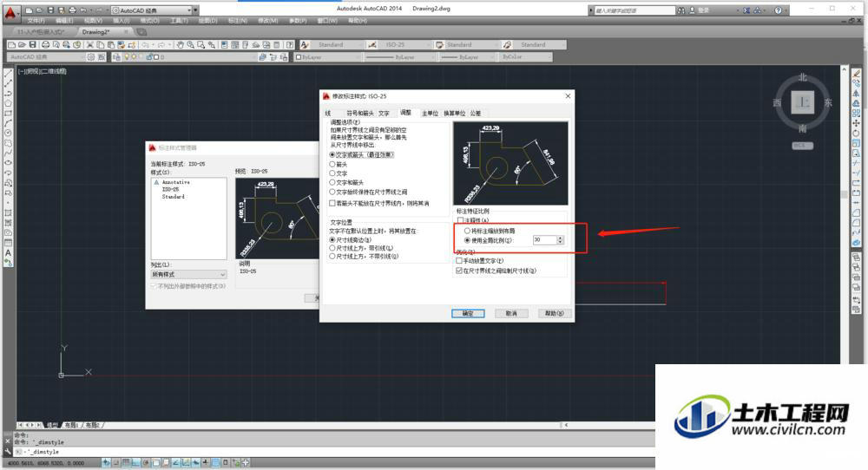Image resolution: width=868 pixels, height=470 pixels.
Task: Increase overall scale with spinner up arrow
Action: pyautogui.click(x=560, y=238)
